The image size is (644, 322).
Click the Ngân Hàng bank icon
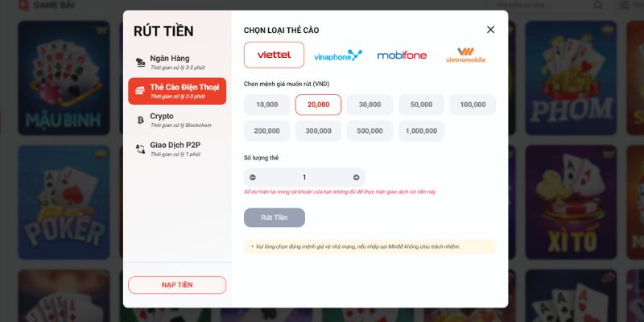pyautogui.click(x=141, y=62)
